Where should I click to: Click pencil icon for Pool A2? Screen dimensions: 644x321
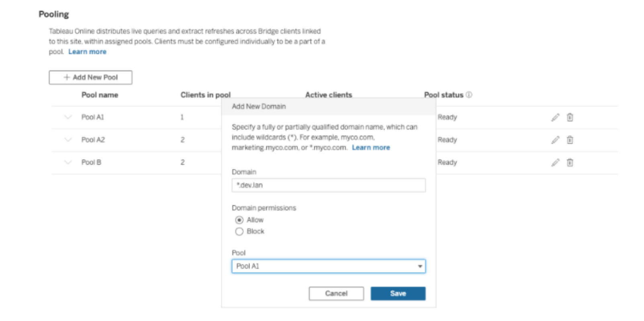555,140
